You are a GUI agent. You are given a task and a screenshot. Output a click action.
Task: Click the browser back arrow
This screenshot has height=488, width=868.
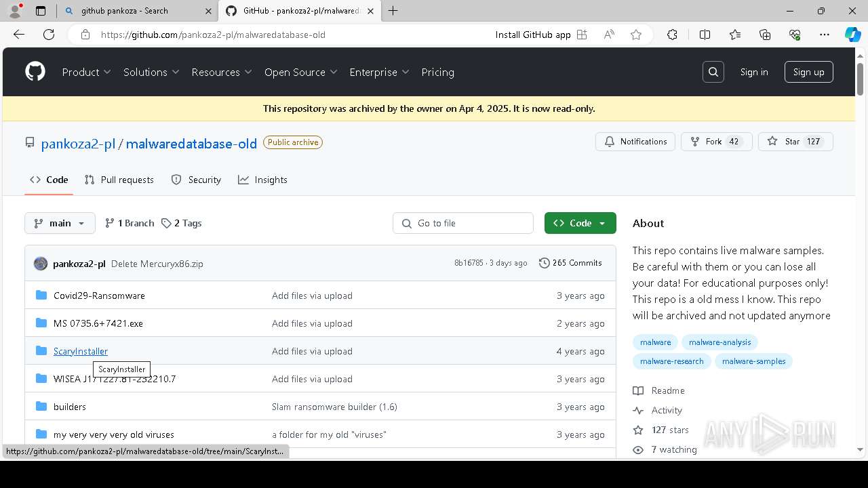19,35
